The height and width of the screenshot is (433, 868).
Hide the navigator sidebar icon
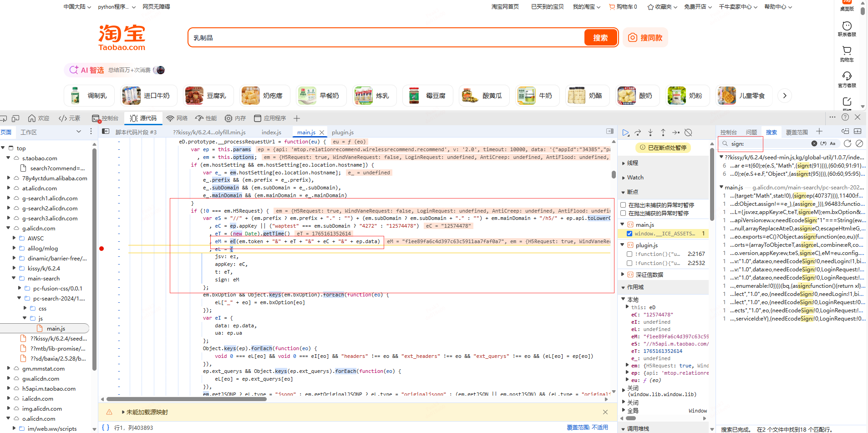106,132
